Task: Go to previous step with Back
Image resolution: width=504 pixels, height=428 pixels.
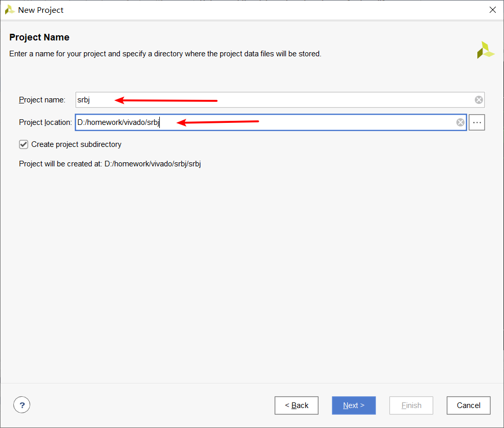Action: (297, 405)
